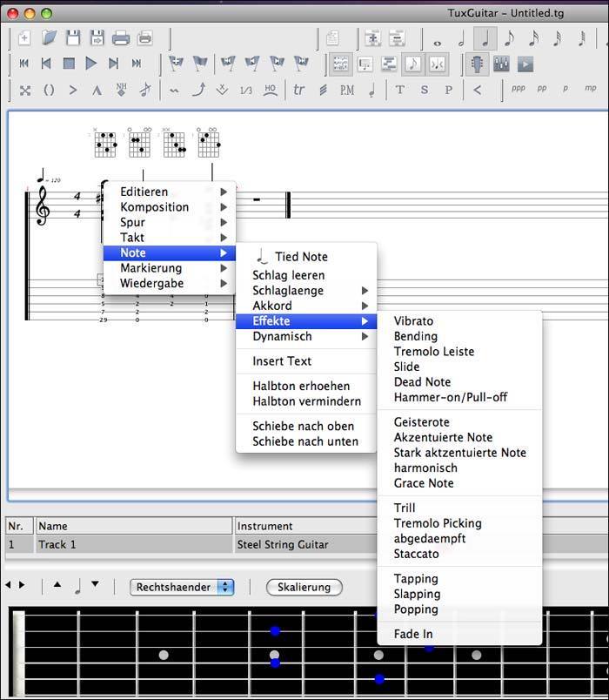
Task: Select the Track 1 row in track table
Action: (130, 544)
